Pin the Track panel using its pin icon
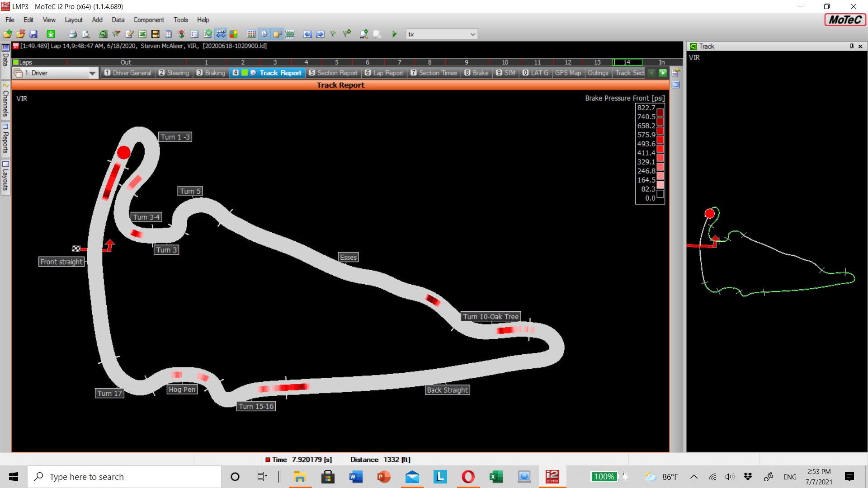The width and height of the screenshot is (868, 488). tap(851, 46)
